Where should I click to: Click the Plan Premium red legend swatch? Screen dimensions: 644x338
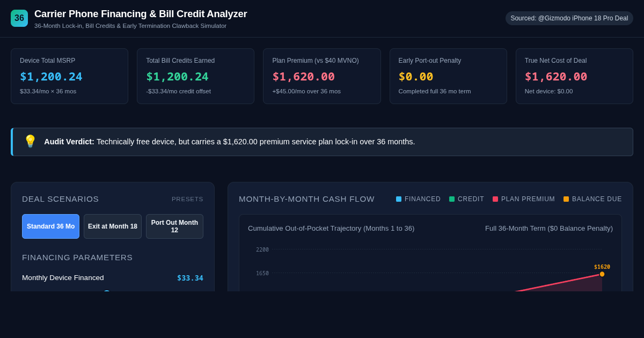(x=495, y=199)
